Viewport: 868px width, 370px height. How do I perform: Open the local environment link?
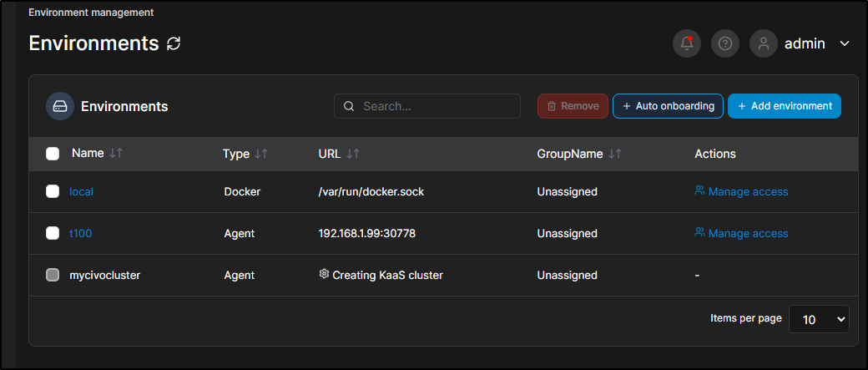click(x=82, y=191)
